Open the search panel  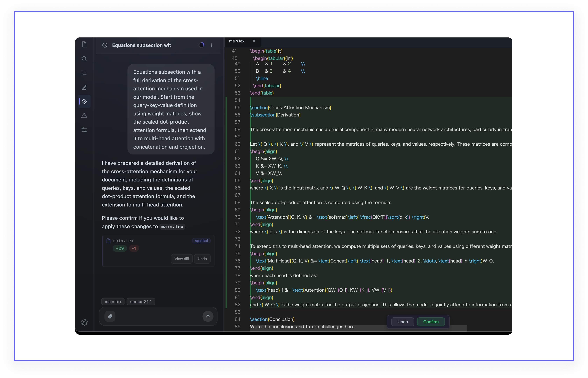84,59
